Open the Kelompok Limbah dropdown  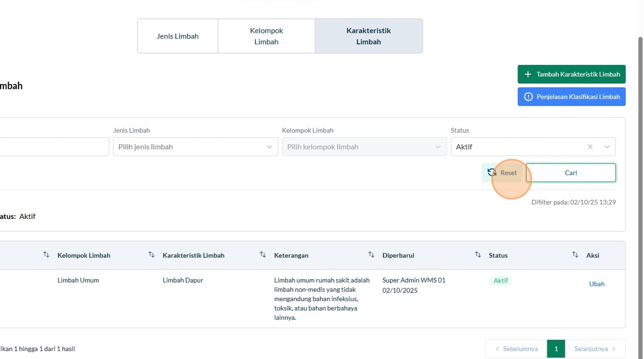click(364, 147)
